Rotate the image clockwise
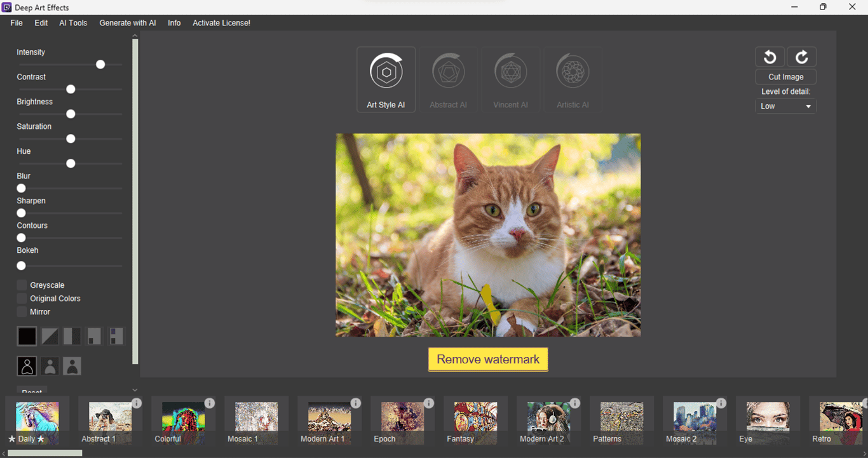The width and height of the screenshot is (868, 458). click(x=801, y=57)
